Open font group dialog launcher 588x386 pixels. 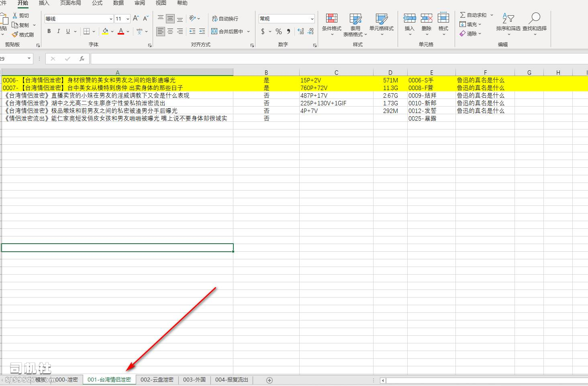click(150, 45)
